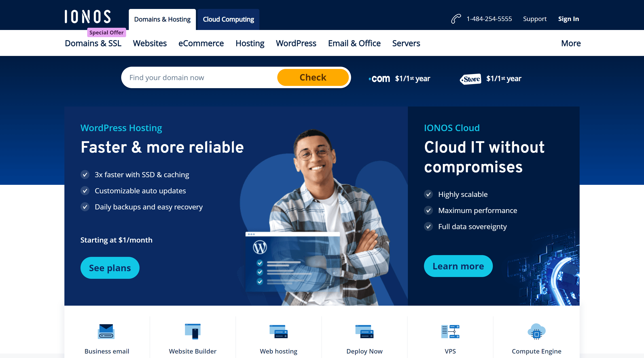Open the Business email icon
The height and width of the screenshot is (358, 644).
[x=106, y=332]
